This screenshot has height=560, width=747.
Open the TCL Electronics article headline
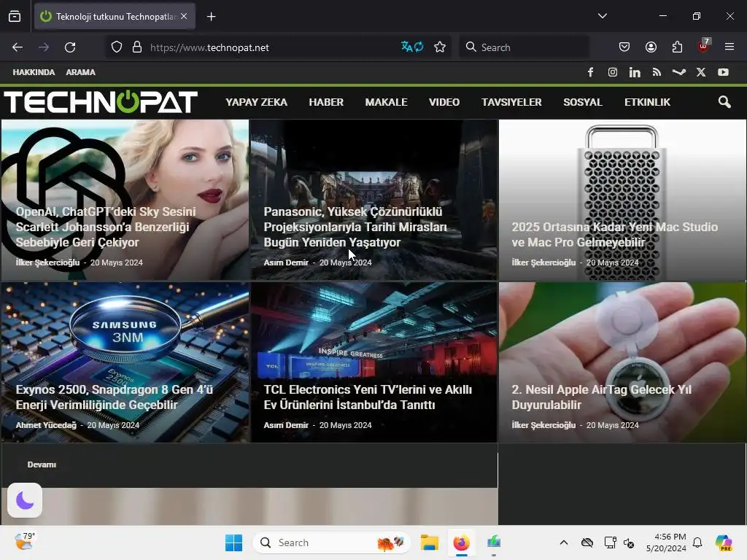pos(368,397)
